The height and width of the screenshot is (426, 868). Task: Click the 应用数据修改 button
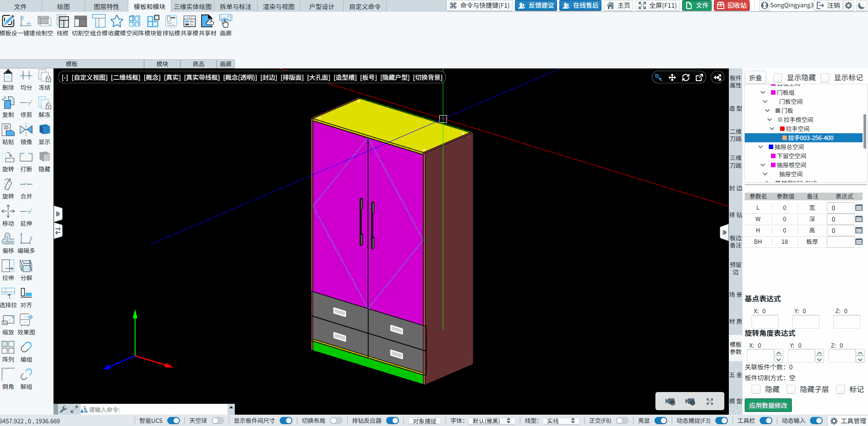(768, 405)
